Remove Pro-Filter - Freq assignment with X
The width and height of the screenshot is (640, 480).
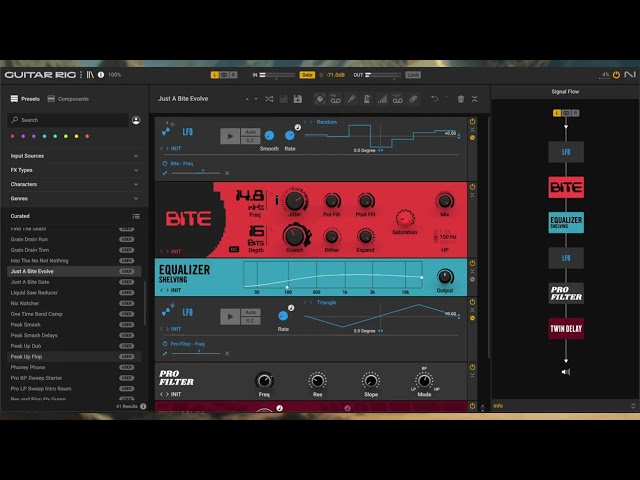tap(227, 353)
